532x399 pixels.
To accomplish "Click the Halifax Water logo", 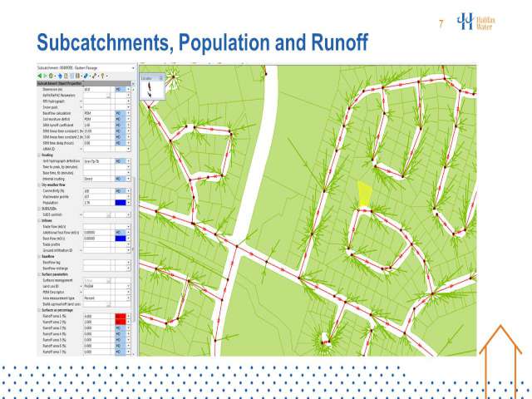I will click(x=476, y=22).
